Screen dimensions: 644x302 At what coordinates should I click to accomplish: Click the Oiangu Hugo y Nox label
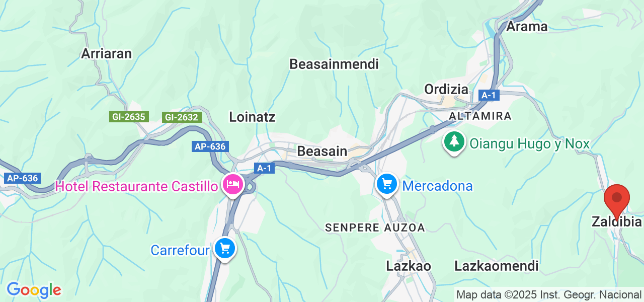click(x=529, y=144)
